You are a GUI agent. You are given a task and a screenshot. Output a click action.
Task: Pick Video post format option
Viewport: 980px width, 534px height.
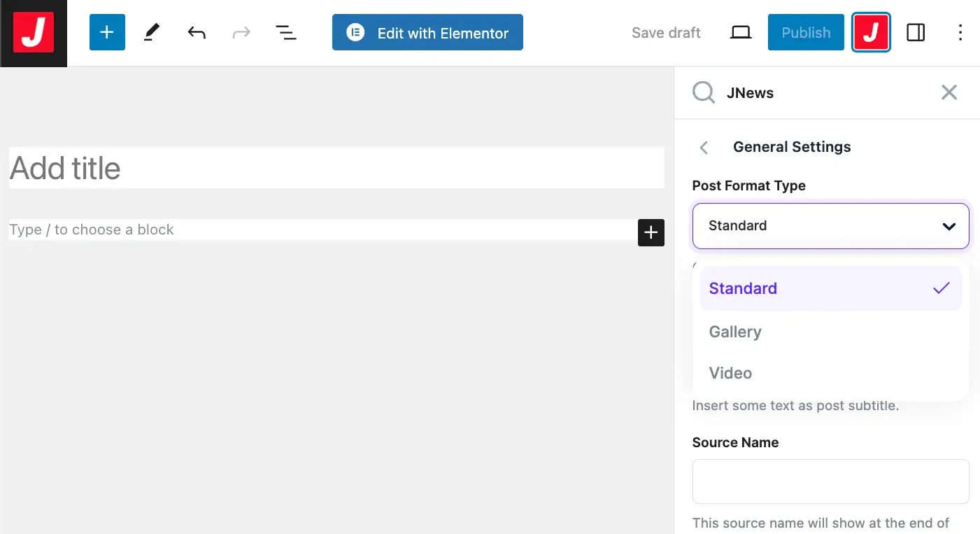click(731, 373)
